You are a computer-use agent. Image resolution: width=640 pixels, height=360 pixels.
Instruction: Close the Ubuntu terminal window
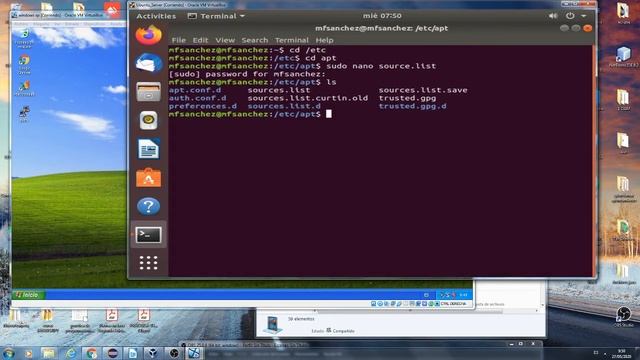(587, 28)
